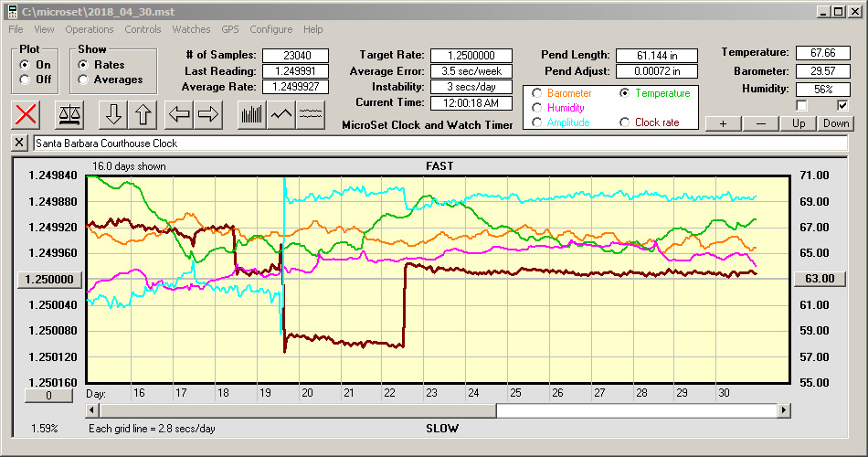Click 'Each grid line = 2.8 secs/day' text
Viewport: 868px width, 457px height.
point(152,428)
